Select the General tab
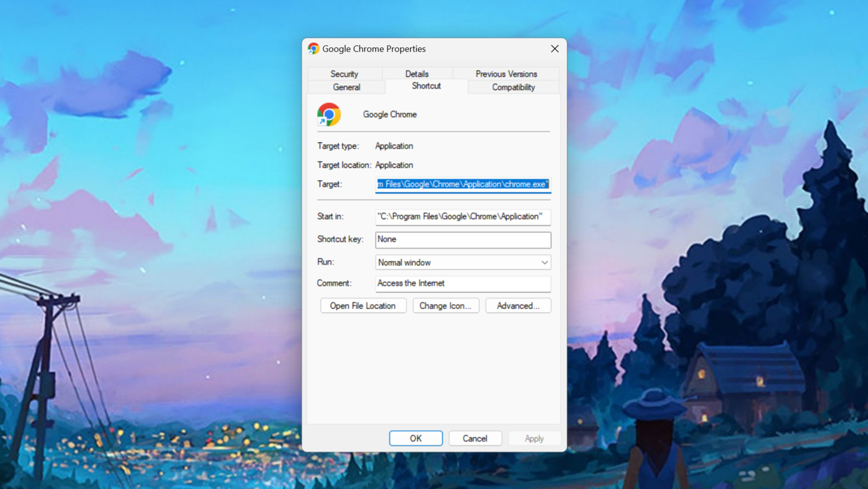 pyautogui.click(x=346, y=87)
